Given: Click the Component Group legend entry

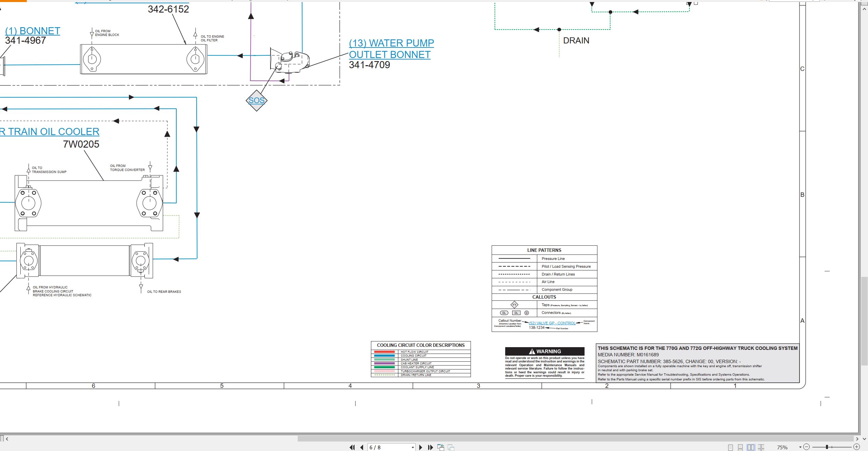Looking at the screenshot, I should (557, 289).
